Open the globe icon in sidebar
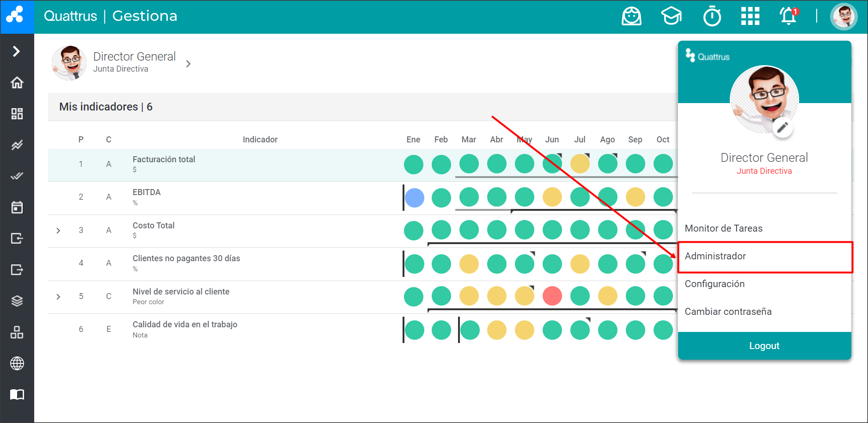Screen dimensions: 868x423 click(17, 363)
